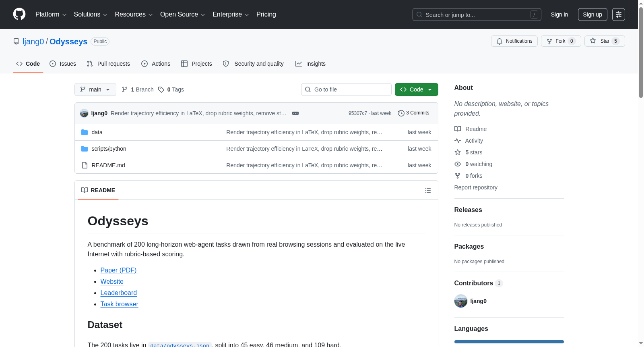The height and width of the screenshot is (347, 644).
Task: Click the eye icon beside watching
Action: click(x=458, y=164)
